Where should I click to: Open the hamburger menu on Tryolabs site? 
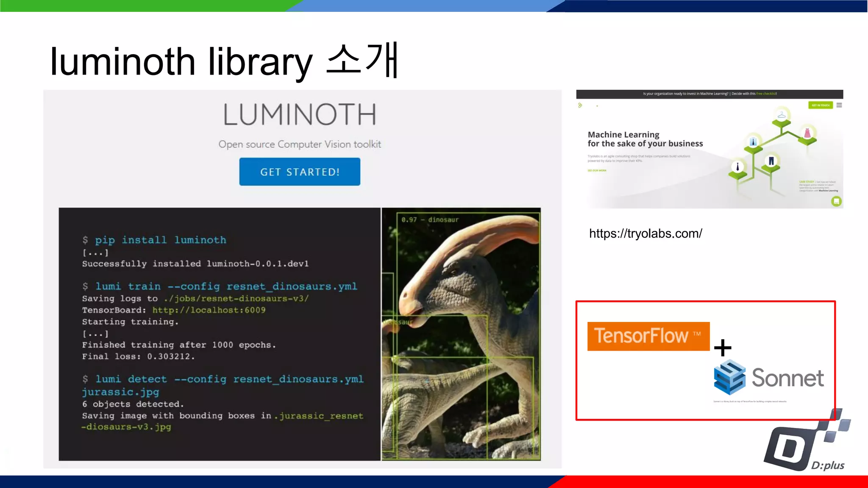click(839, 105)
